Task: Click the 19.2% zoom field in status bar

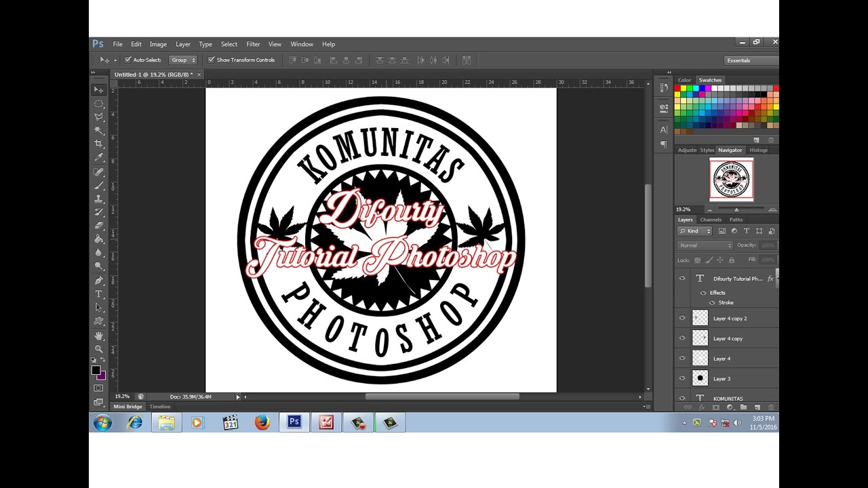Action: coord(122,396)
